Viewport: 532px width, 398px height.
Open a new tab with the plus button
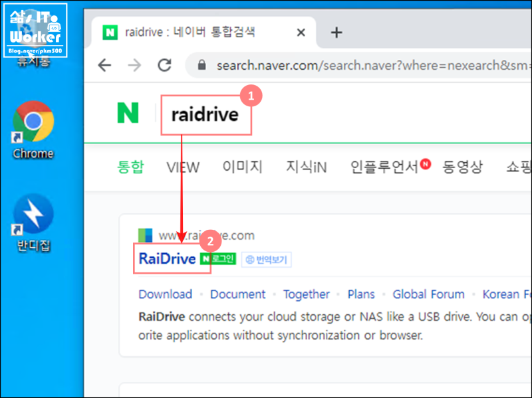click(336, 33)
